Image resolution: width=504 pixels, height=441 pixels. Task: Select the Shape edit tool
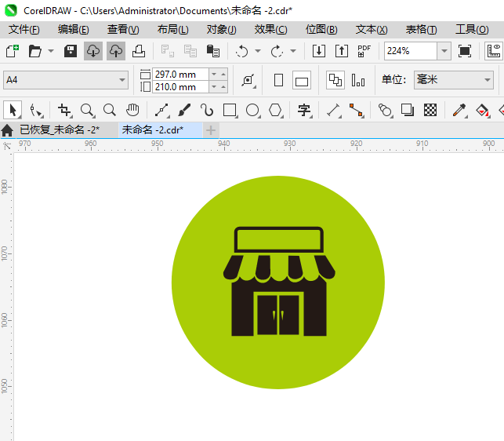point(36,111)
